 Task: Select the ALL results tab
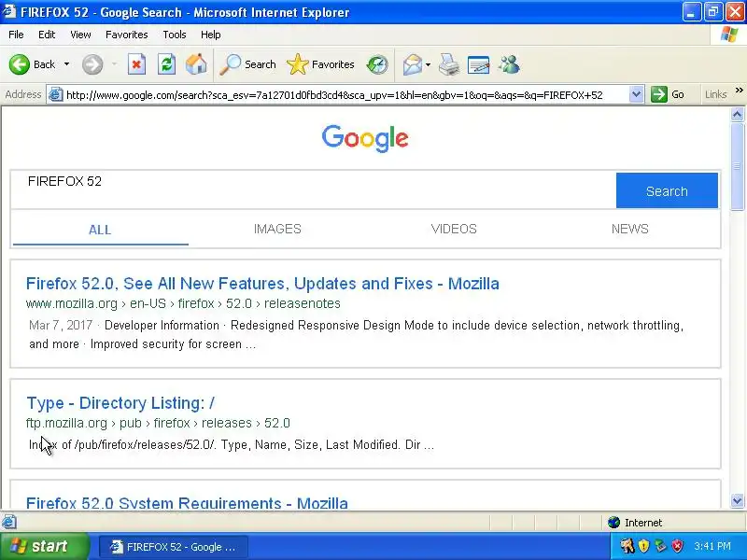[x=100, y=230]
